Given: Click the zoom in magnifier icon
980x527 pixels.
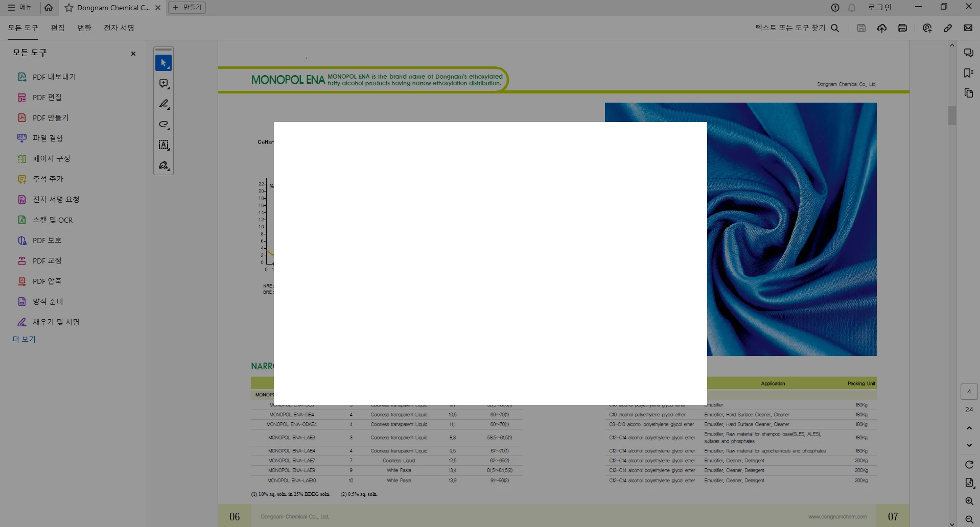Looking at the screenshot, I should click(x=969, y=501).
